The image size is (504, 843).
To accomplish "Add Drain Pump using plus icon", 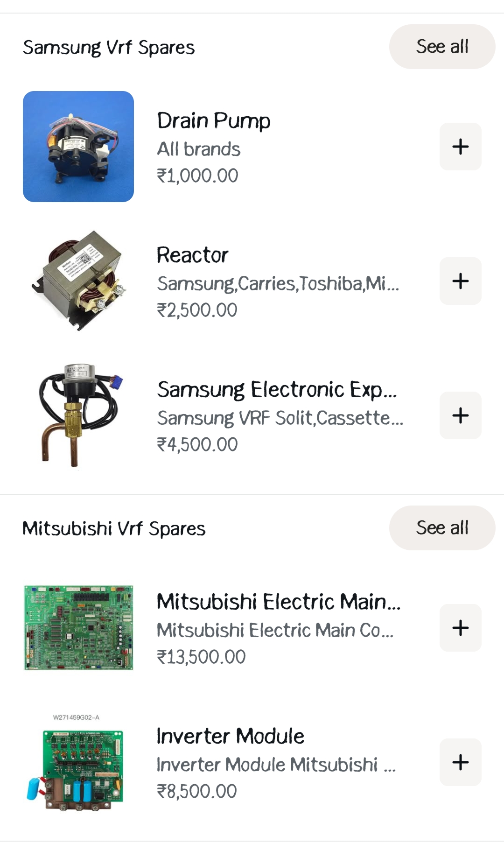I will tap(460, 147).
